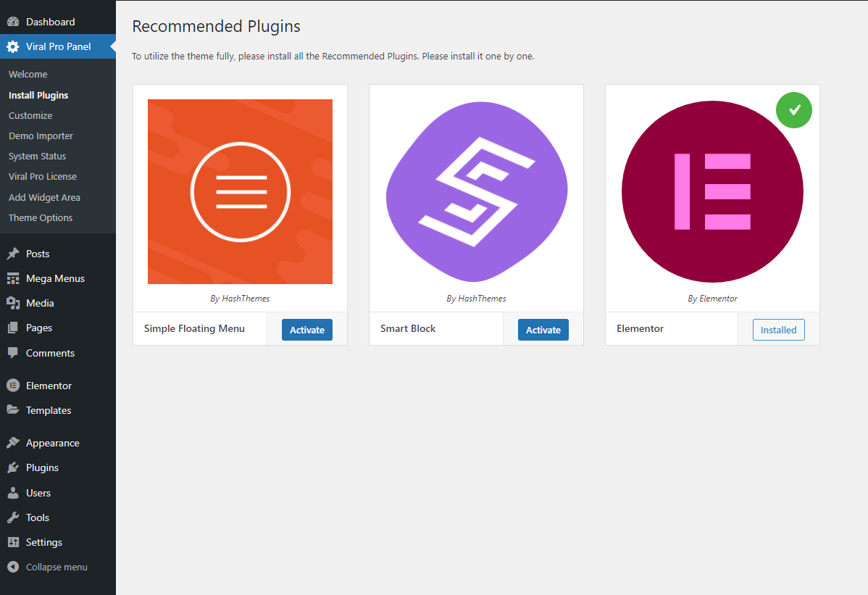The width and height of the screenshot is (868, 595).
Task: Open the Elementor sidebar menu label
Action: coord(49,386)
